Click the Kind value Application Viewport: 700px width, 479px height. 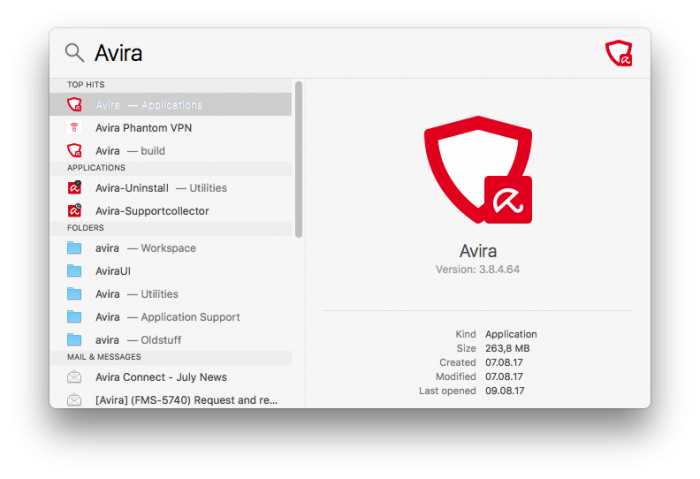(x=511, y=334)
